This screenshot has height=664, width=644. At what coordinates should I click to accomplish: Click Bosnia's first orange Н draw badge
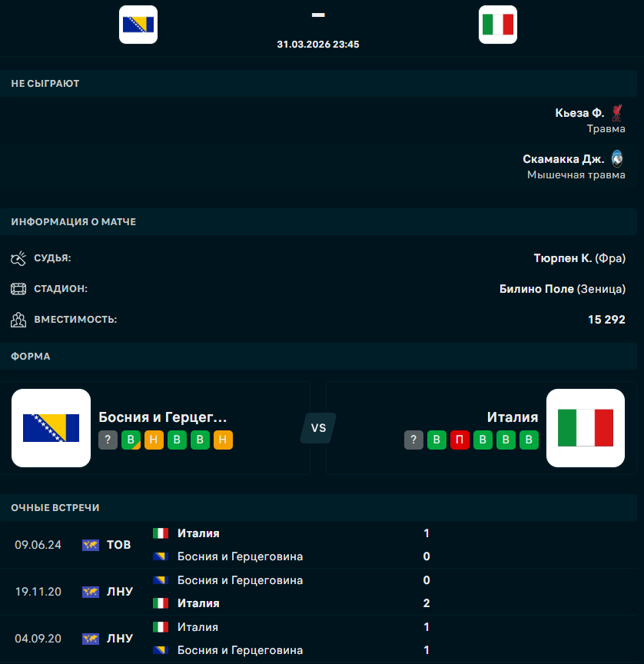click(x=154, y=440)
